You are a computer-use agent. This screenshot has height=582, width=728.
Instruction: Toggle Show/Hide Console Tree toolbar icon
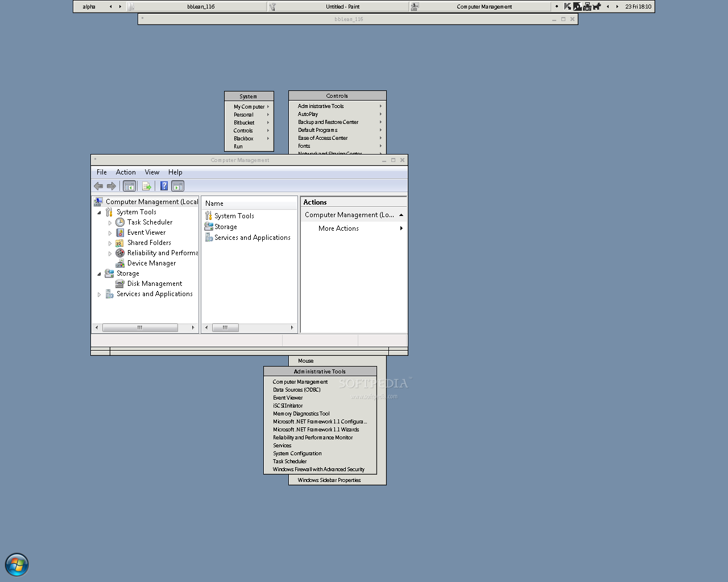coord(130,186)
